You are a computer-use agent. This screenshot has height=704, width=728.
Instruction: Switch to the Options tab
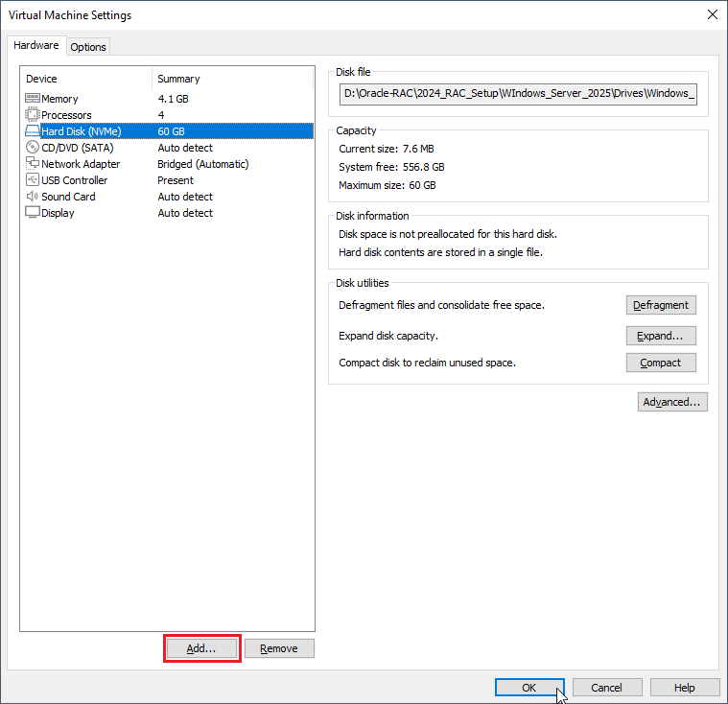(x=88, y=47)
